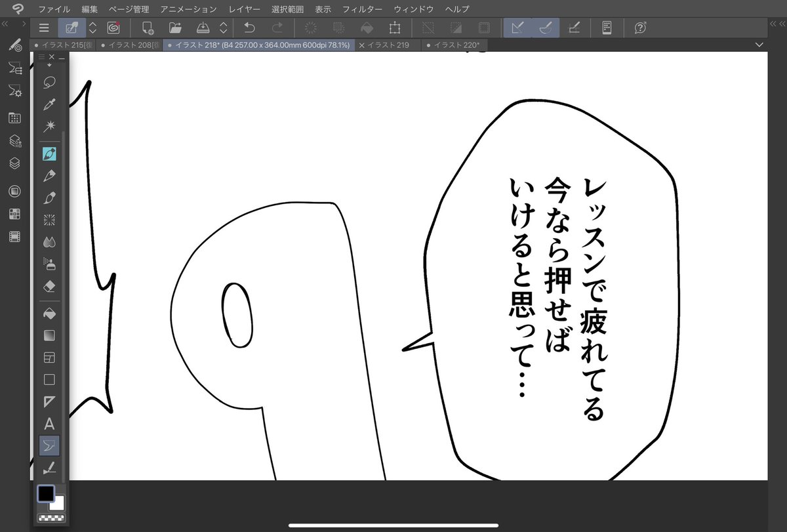Open a file with folder icon
The width and height of the screenshot is (787, 532).
click(175, 28)
